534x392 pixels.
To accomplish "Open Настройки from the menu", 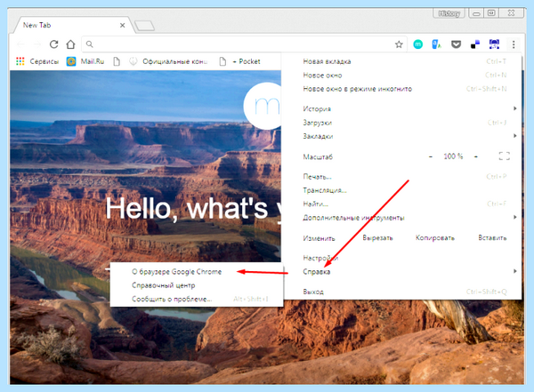I will coord(402,258).
